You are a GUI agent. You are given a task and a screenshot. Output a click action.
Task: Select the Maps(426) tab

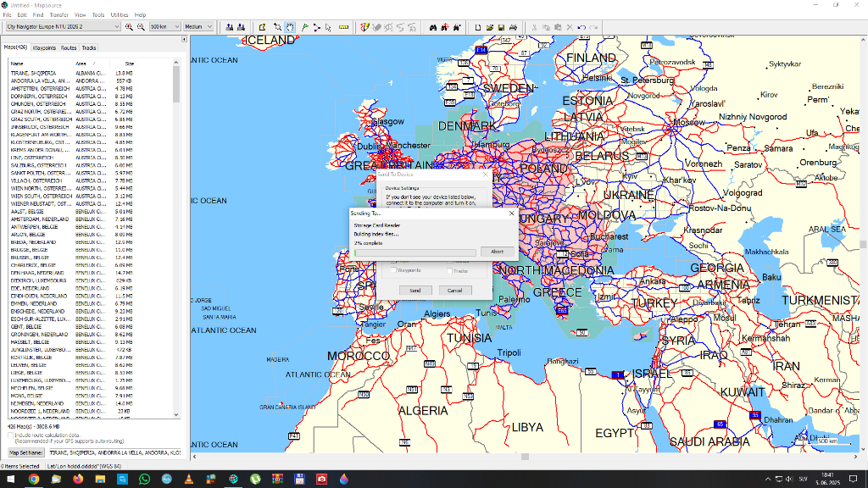click(x=15, y=47)
